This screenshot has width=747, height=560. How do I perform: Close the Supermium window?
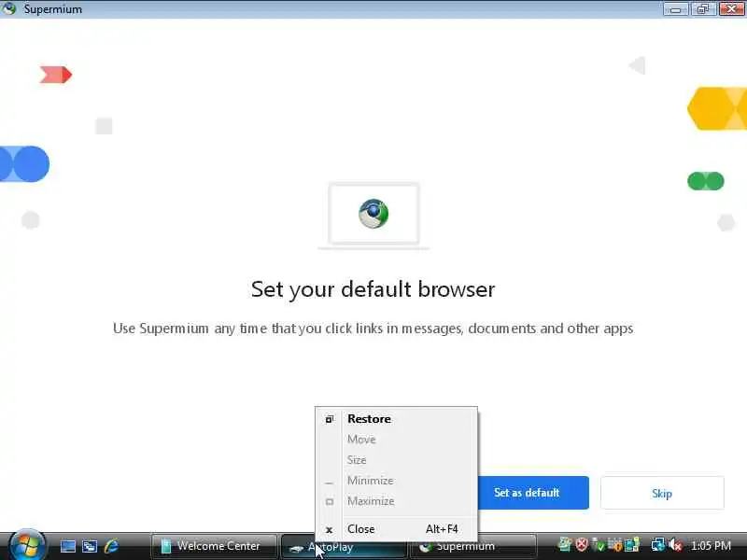pos(731,8)
